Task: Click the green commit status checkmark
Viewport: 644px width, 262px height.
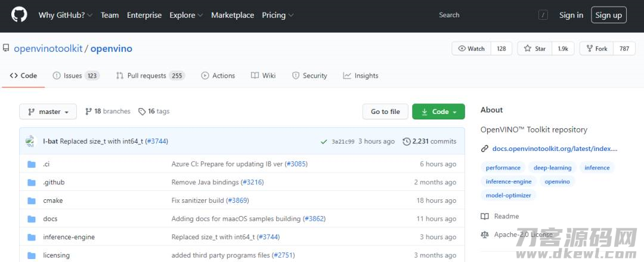Action: [324, 141]
